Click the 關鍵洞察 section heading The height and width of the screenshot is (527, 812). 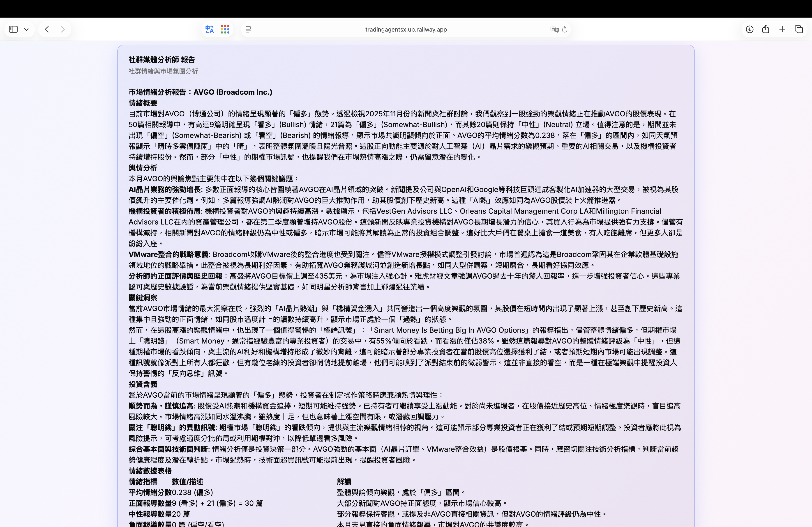[x=143, y=298]
